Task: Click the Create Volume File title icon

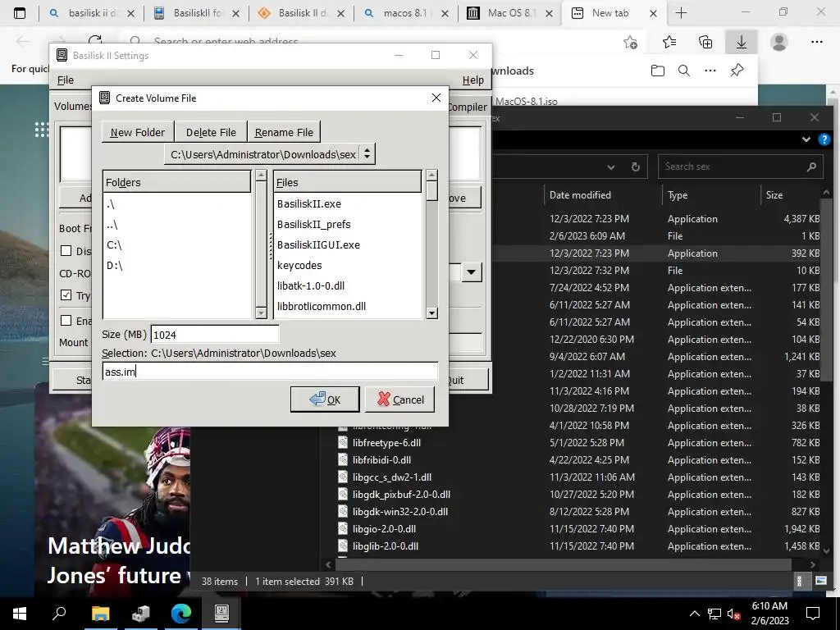Action: (105, 98)
